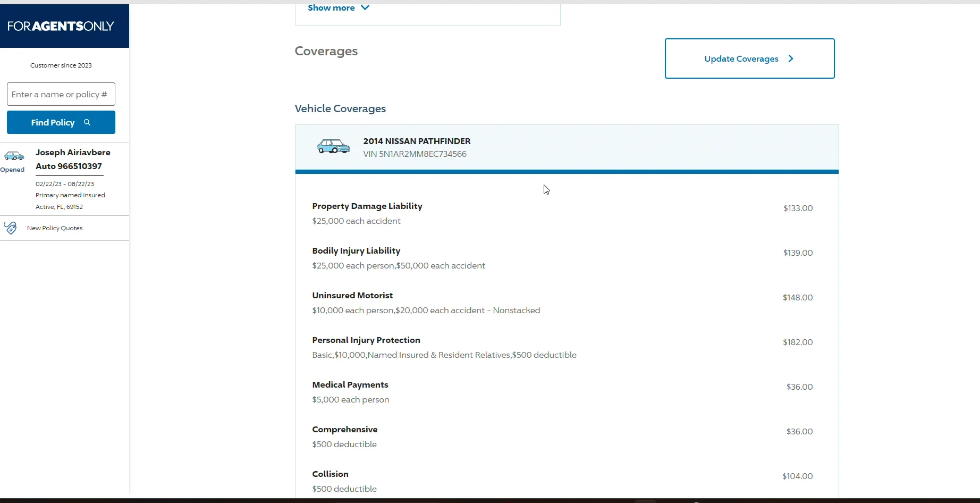The height and width of the screenshot is (503, 980).
Task: Open New Policy Quotes
Action: [x=55, y=228]
